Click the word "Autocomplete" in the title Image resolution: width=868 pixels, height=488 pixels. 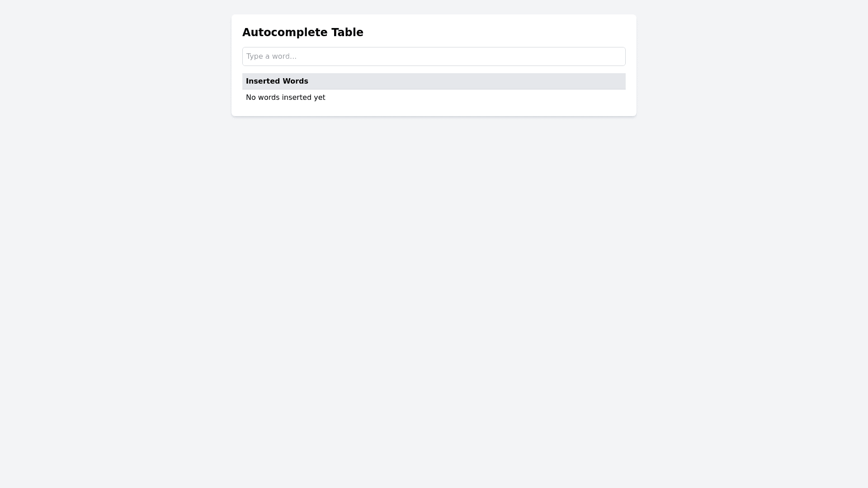285,33
